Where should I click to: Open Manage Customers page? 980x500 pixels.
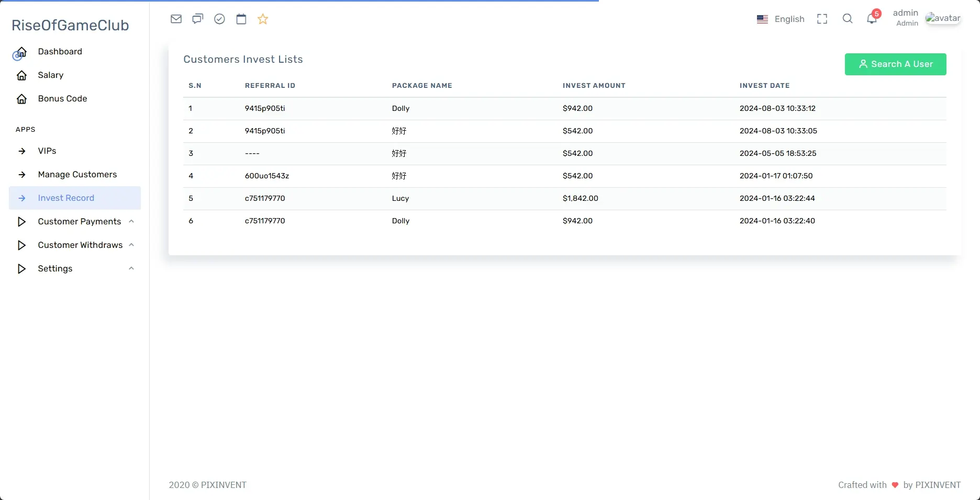tap(77, 175)
